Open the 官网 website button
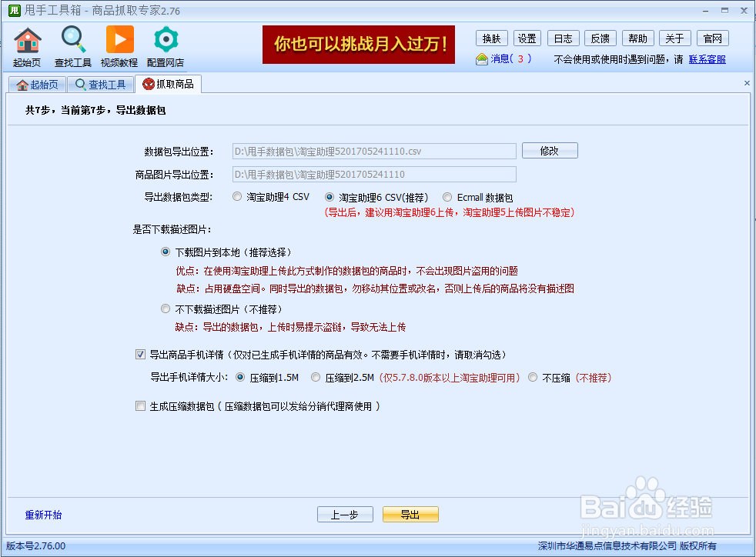756x557 pixels. (x=712, y=38)
